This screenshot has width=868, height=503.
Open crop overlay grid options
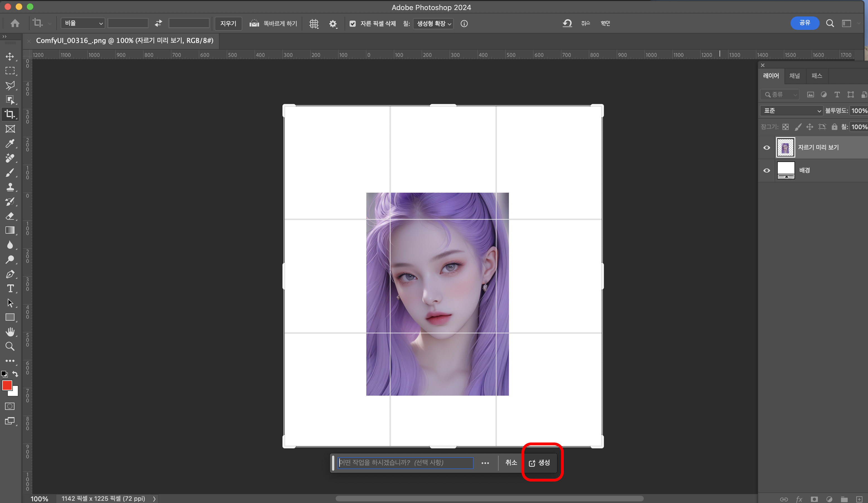314,23
